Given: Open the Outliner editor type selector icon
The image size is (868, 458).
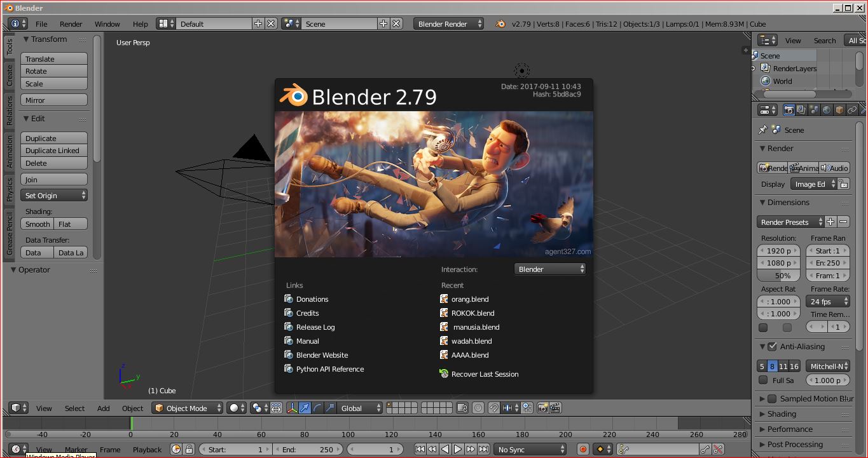Looking at the screenshot, I should click(x=768, y=40).
